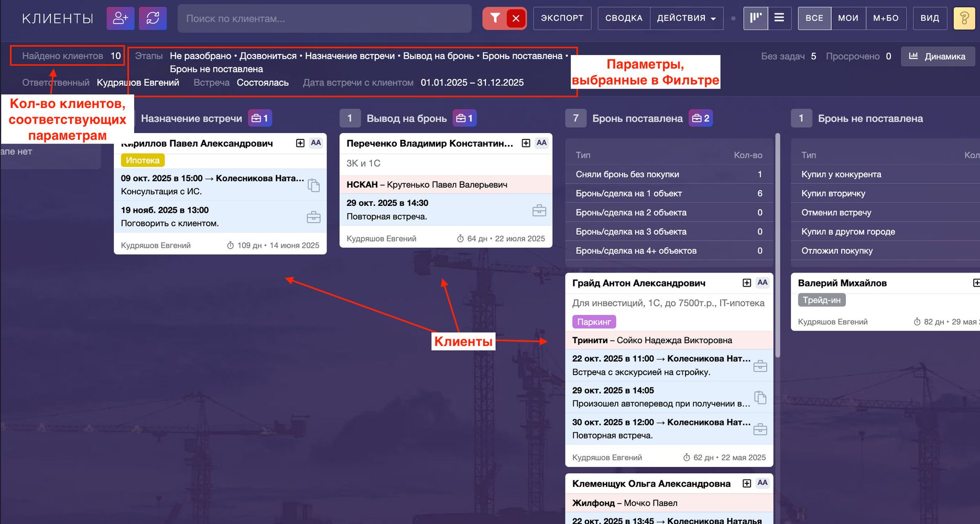
Task: Click the AA icon on Грайд Антон card
Action: click(763, 283)
